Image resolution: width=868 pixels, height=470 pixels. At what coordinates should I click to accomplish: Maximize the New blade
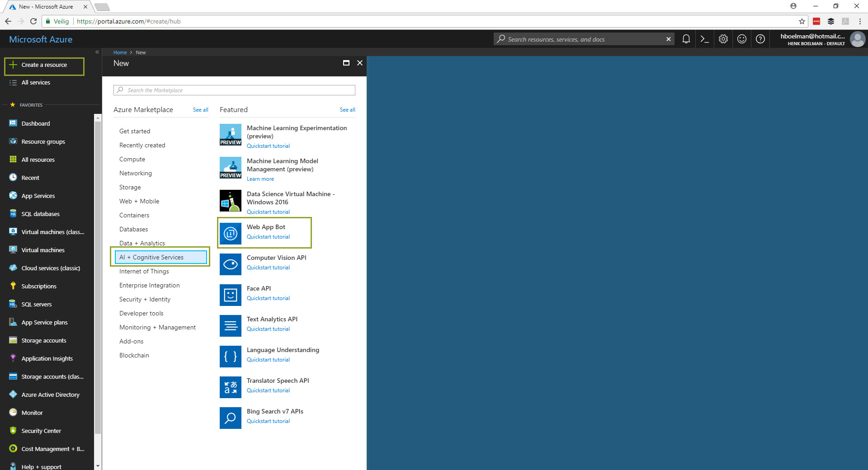point(346,63)
